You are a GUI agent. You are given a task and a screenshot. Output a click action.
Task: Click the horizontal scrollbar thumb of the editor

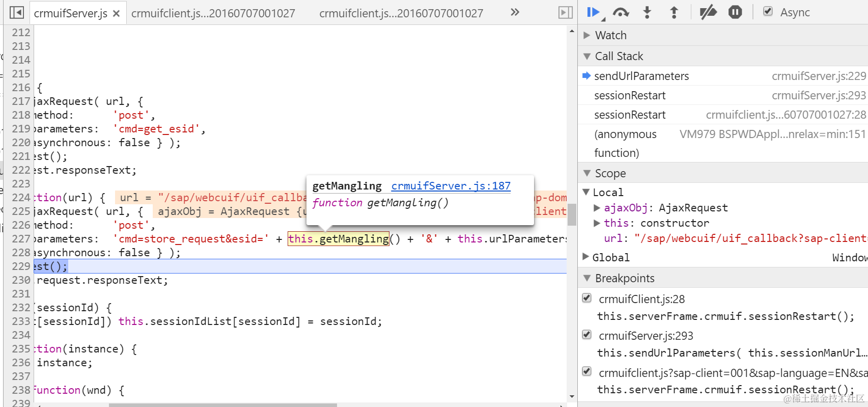pyautogui.click(x=223, y=405)
